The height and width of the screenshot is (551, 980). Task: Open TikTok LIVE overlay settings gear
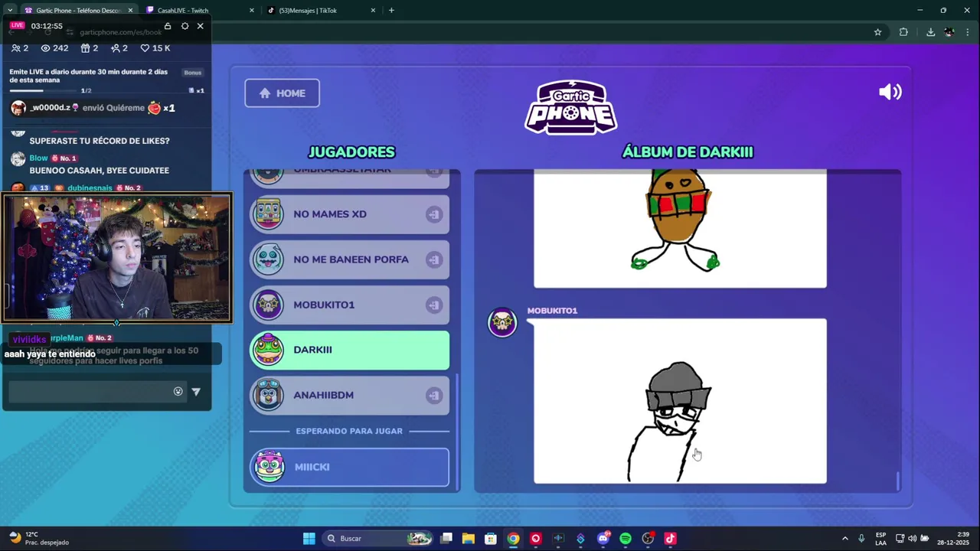[x=185, y=26]
